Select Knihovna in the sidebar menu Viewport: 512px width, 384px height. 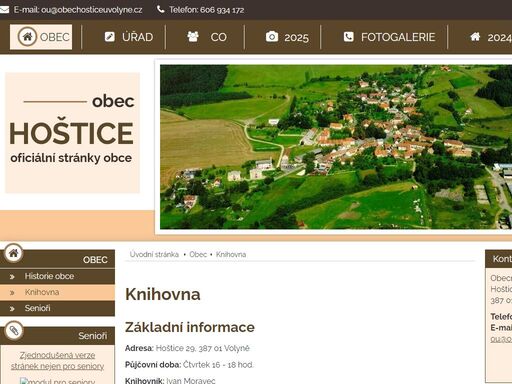57,292
